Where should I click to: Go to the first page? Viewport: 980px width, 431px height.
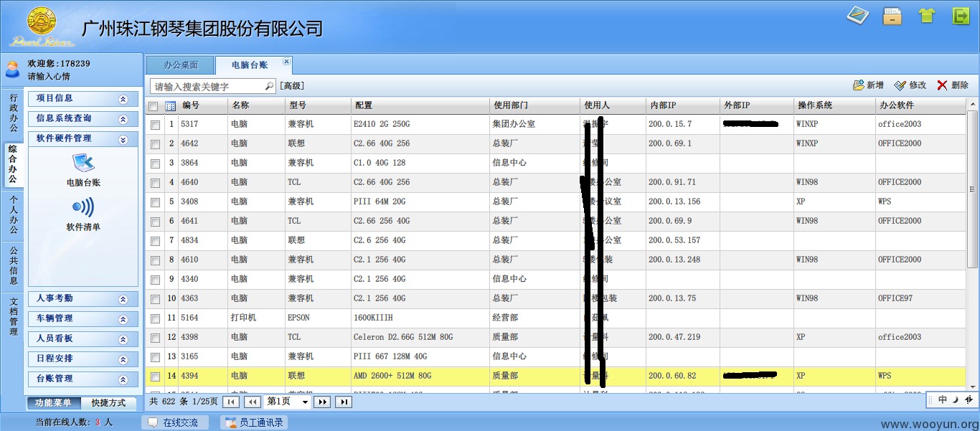click(230, 402)
